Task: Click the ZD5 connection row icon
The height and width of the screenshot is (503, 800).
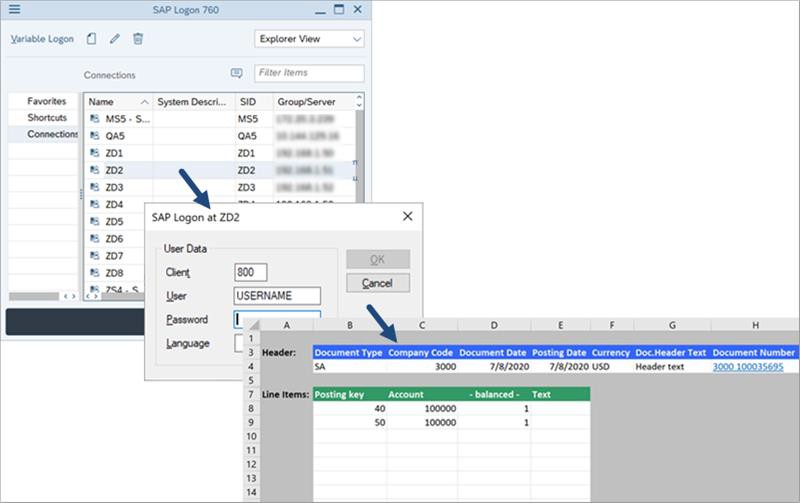Action: point(94,221)
